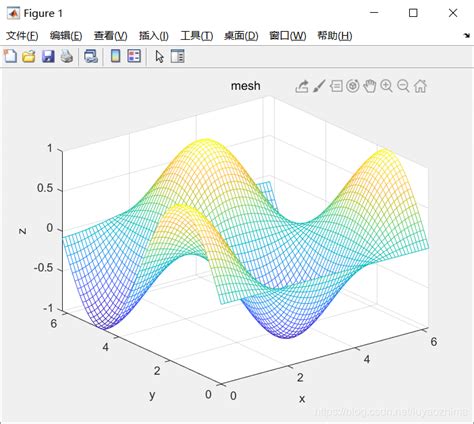This screenshot has height=424, width=474.
Task: Open the 窗口(W) menu
Action: pos(288,35)
